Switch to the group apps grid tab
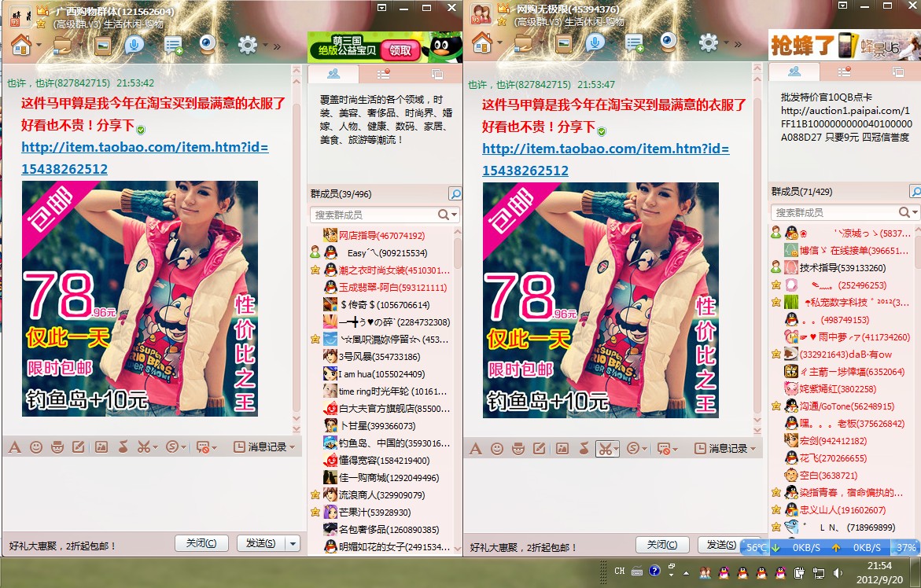This screenshot has width=921, height=588. pyautogui.click(x=383, y=73)
